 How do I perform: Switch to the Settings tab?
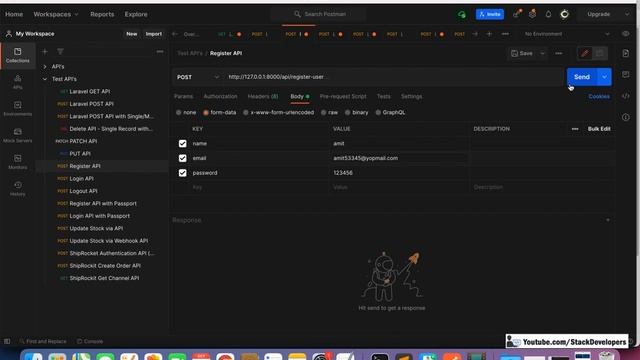tap(411, 97)
